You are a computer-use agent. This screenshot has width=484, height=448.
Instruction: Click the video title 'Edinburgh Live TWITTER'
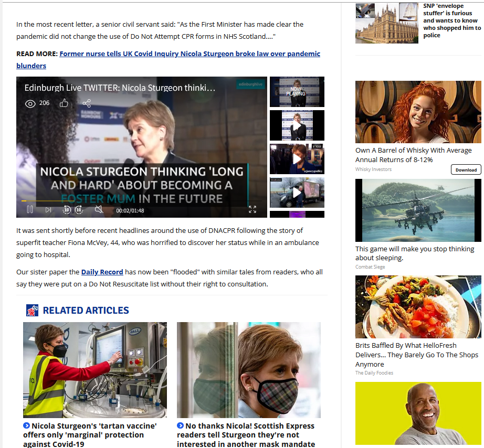[x=120, y=88]
